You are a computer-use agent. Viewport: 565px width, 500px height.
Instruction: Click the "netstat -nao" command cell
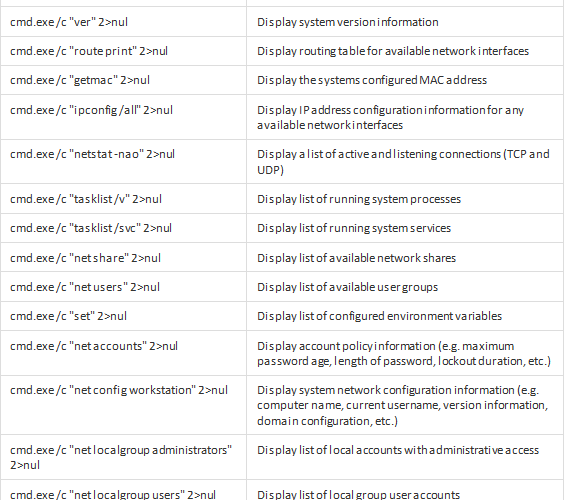point(124,162)
